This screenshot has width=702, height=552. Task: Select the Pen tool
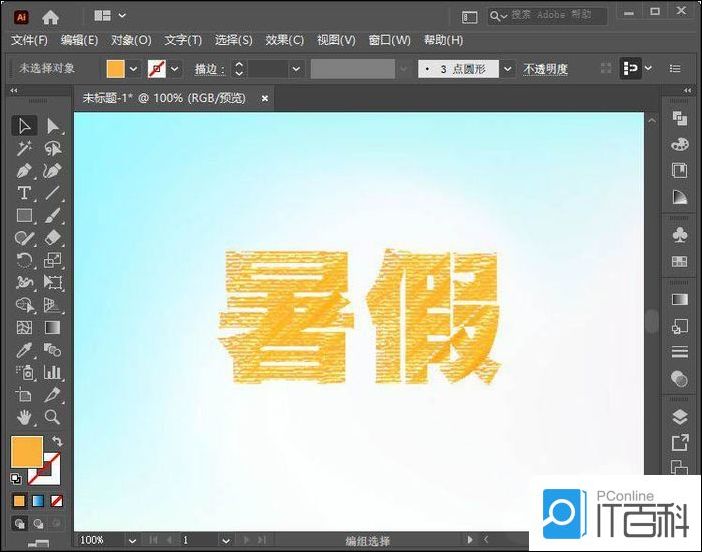[x=24, y=171]
